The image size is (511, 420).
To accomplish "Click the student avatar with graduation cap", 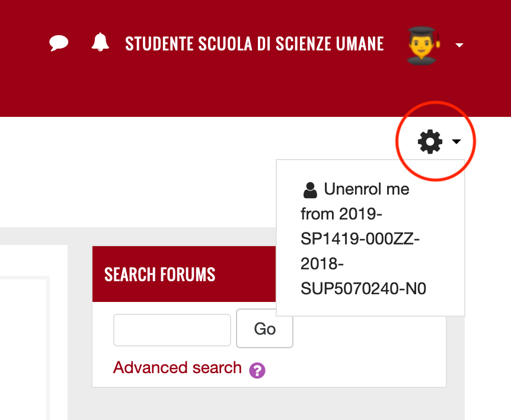I will [x=423, y=44].
